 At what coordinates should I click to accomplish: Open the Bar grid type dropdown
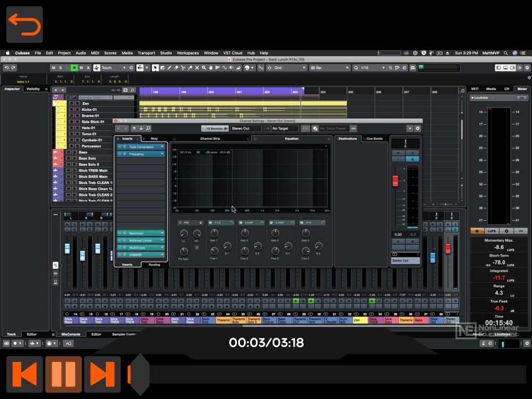point(329,68)
